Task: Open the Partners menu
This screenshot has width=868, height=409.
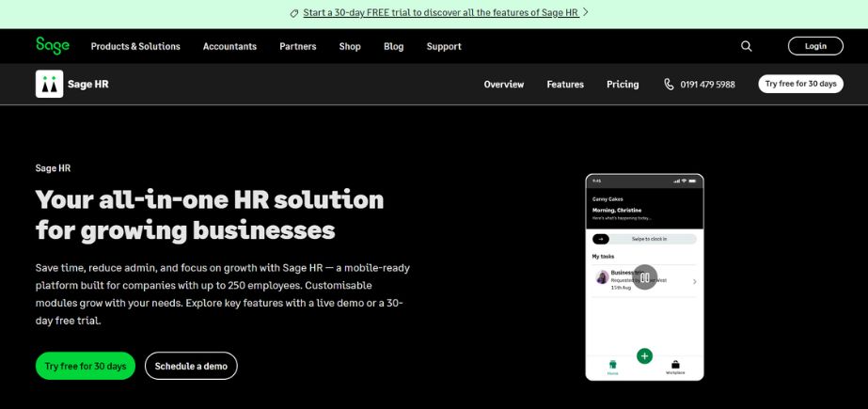Action: [x=298, y=46]
